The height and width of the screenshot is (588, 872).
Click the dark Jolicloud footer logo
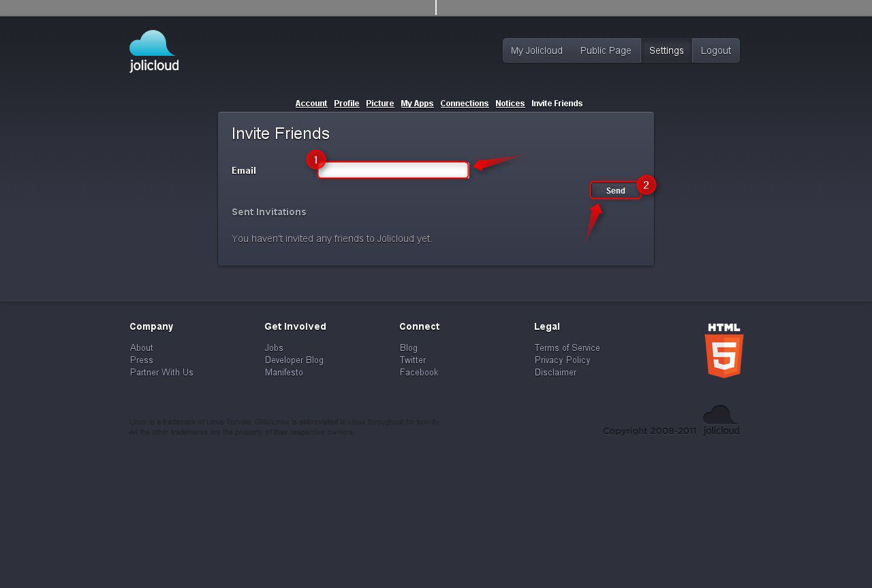[721, 420]
